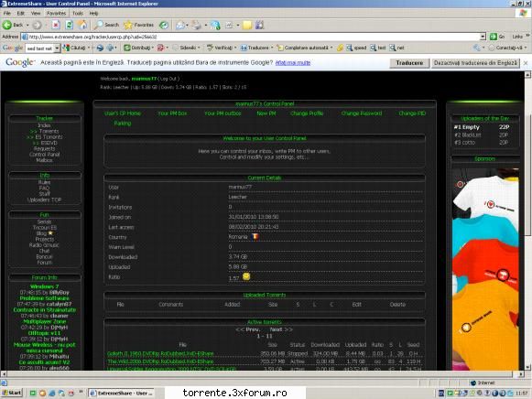
Task: Expand the Completare automată dropdown
Action: 331,48
